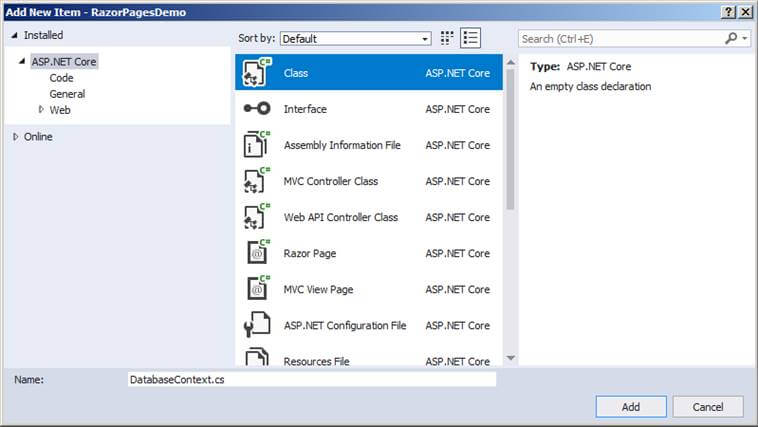Click the template list scrollbar thumb
This screenshot has height=427, width=758.
coord(510,138)
